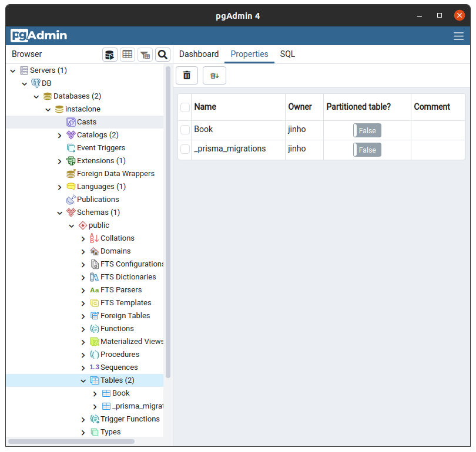Expand the Sequences node
Viewport: 476px width, 452px height.
pos(83,368)
